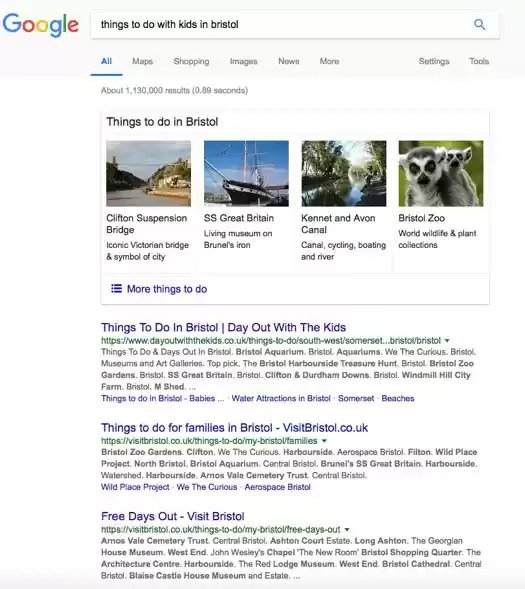The height and width of the screenshot is (589, 525).
Task: Click 'Iconic Victorian bridge & symbol of city' text
Action: tap(148, 251)
